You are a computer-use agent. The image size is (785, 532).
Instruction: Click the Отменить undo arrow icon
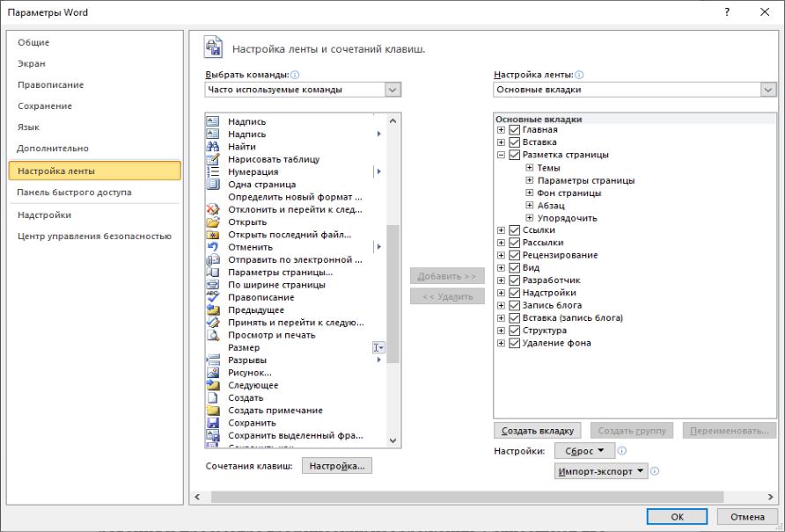coord(213,247)
